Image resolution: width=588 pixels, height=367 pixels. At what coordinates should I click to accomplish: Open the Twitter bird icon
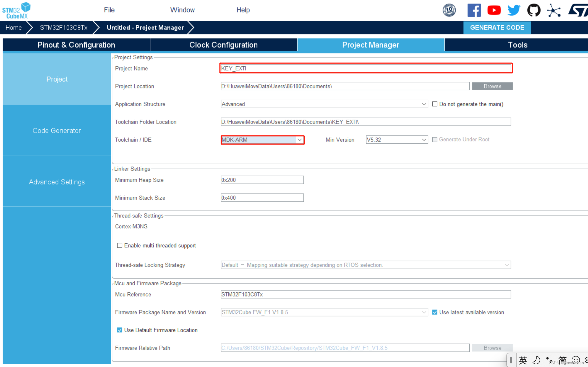(x=514, y=11)
